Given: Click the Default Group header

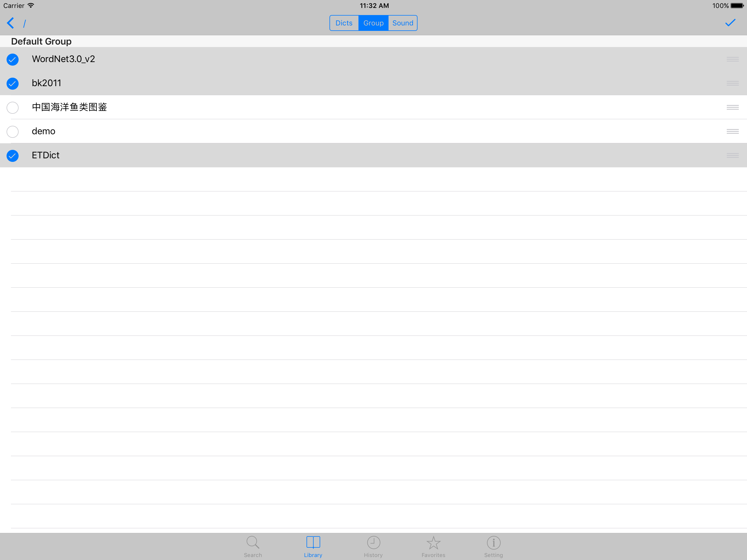Looking at the screenshot, I should click(x=41, y=41).
